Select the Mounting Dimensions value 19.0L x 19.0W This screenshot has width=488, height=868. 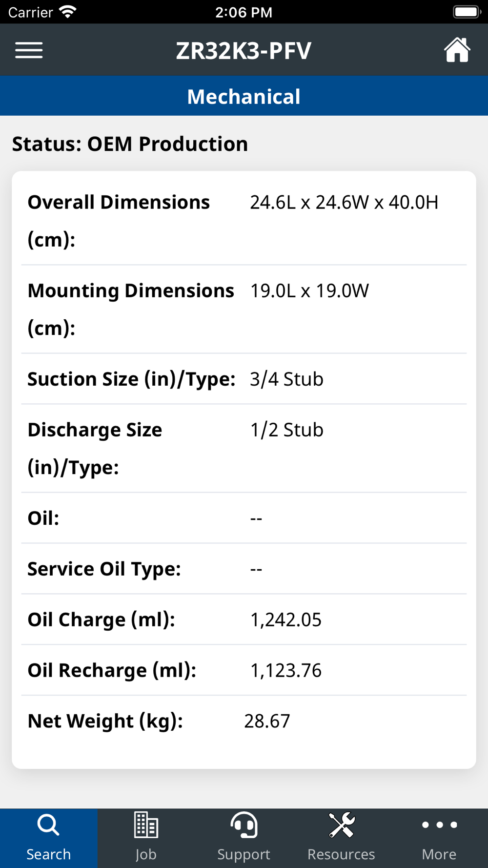(309, 291)
